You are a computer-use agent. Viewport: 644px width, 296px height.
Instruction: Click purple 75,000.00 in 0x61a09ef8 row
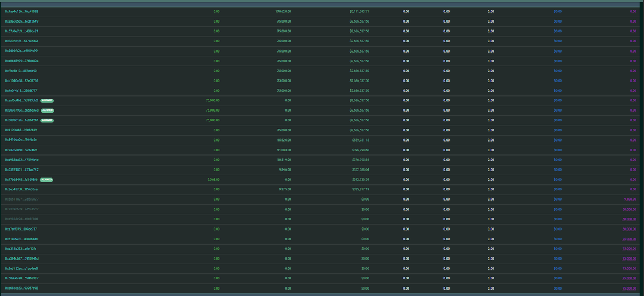[629, 239]
